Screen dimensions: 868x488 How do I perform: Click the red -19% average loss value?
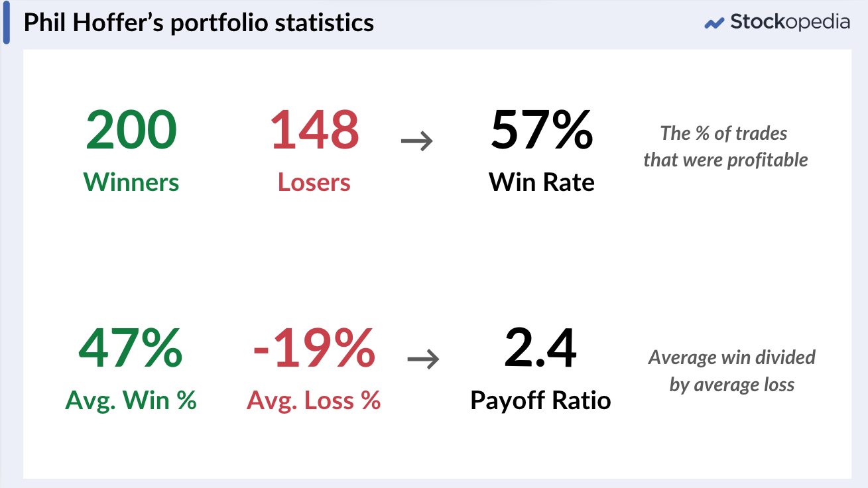[x=314, y=349]
